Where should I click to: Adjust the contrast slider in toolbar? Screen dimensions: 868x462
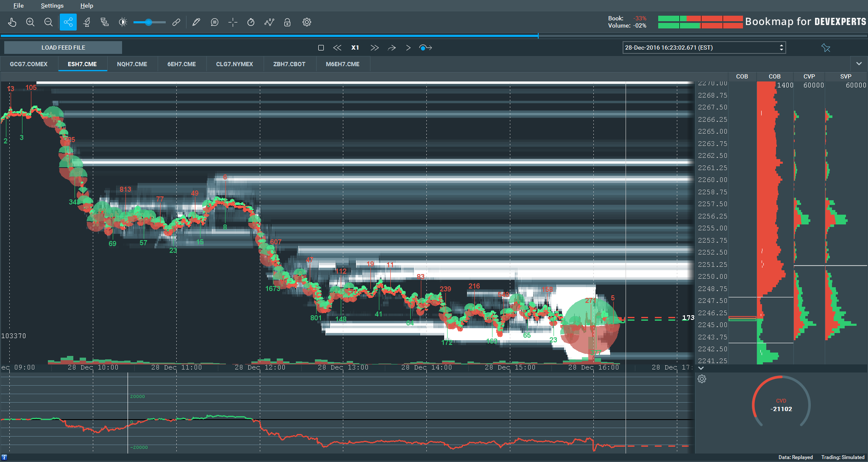149,22
